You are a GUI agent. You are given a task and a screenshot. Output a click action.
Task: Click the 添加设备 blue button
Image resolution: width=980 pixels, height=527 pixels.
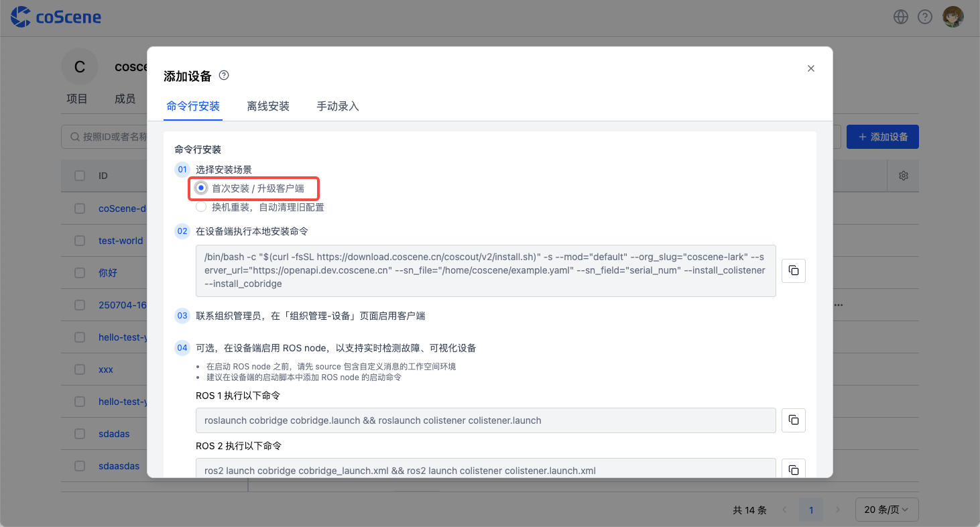point(882,137)
